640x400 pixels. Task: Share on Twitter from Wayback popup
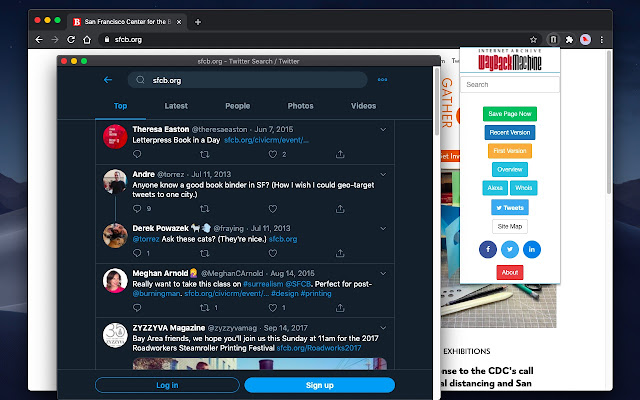(510, 249)
